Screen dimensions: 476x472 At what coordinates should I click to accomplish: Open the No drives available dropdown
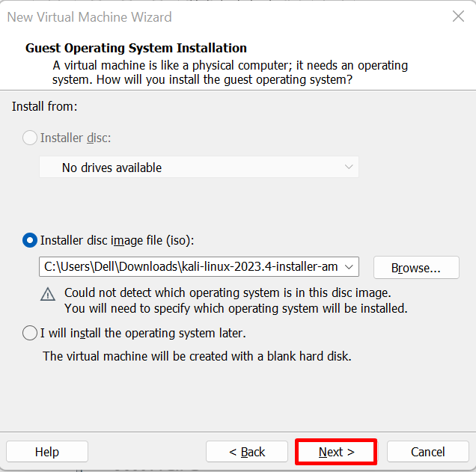(x=199, y=167)
